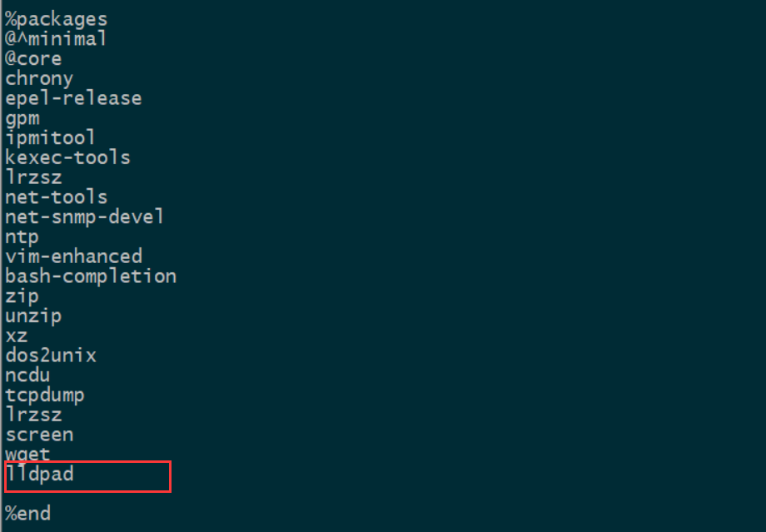Click the @core group entry

33,58
